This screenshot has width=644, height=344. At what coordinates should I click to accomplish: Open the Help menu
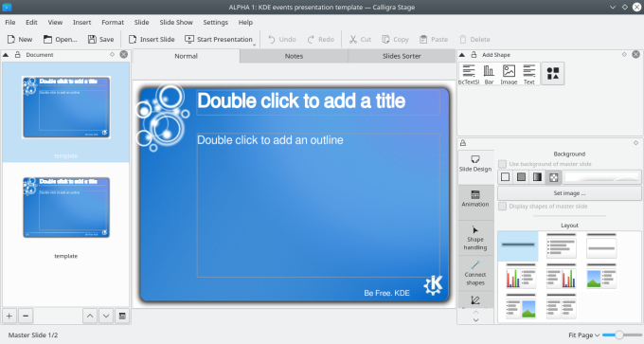pyautogui.click(x=245, y=22)
